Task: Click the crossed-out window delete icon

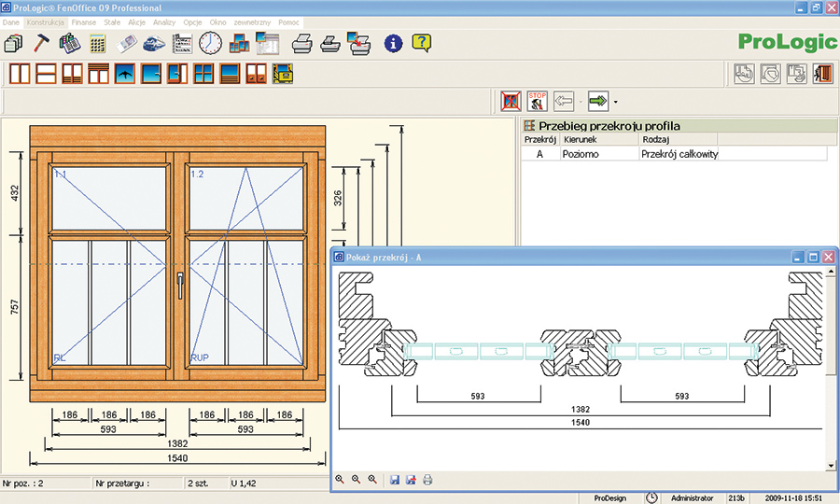Action: (x=511, y=100)
